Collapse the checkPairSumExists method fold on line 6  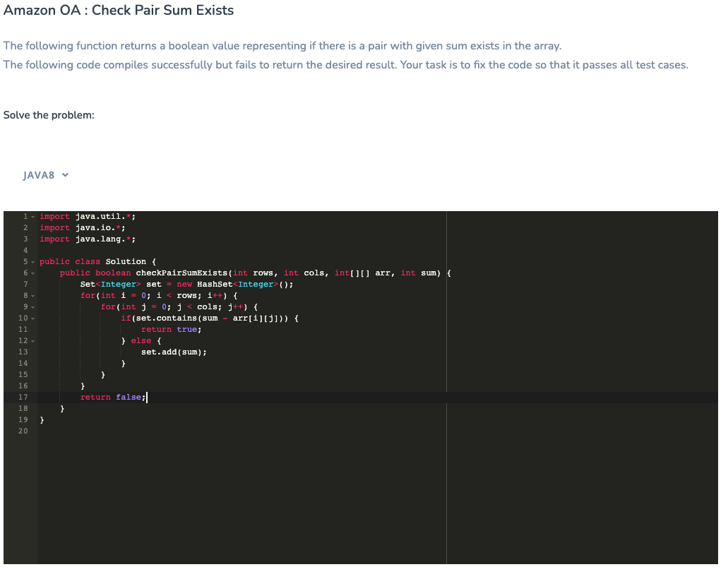(31, 273)
